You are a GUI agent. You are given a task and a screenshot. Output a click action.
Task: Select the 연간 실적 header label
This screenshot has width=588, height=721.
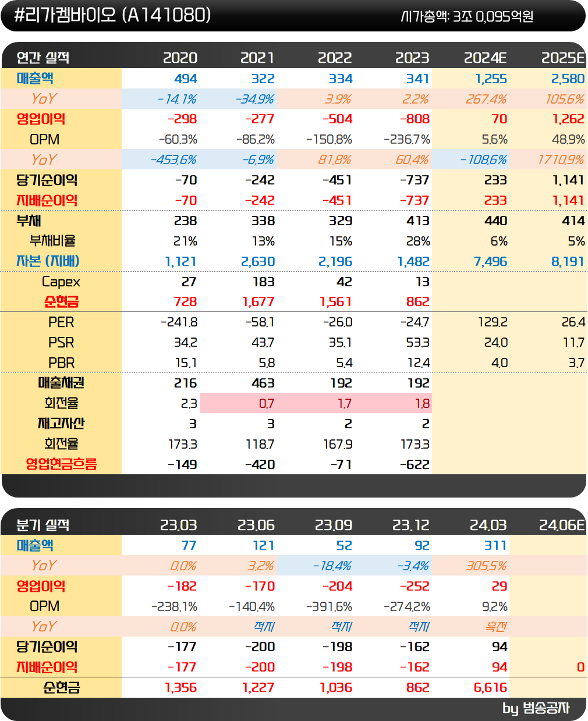coord(43,58)
